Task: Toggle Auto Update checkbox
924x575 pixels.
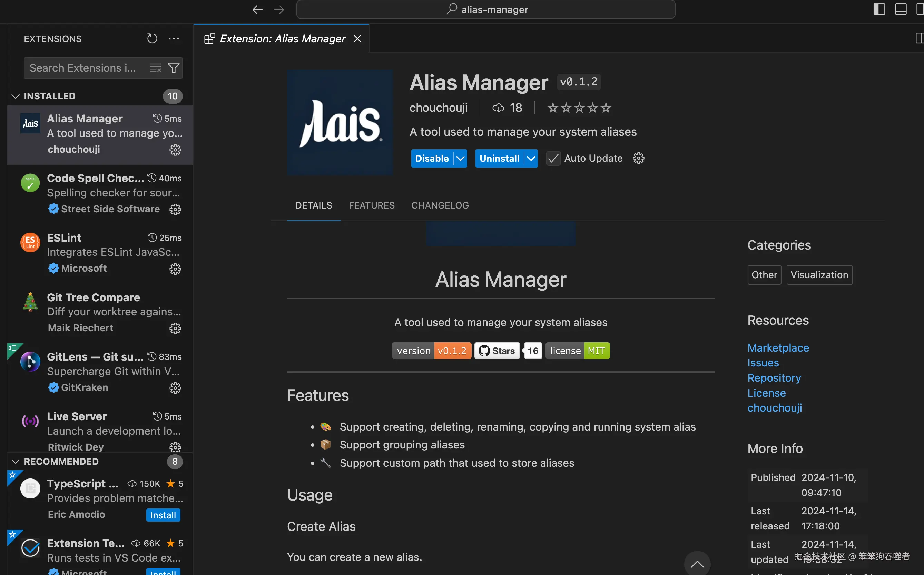Action: click(x=553, y=158)
